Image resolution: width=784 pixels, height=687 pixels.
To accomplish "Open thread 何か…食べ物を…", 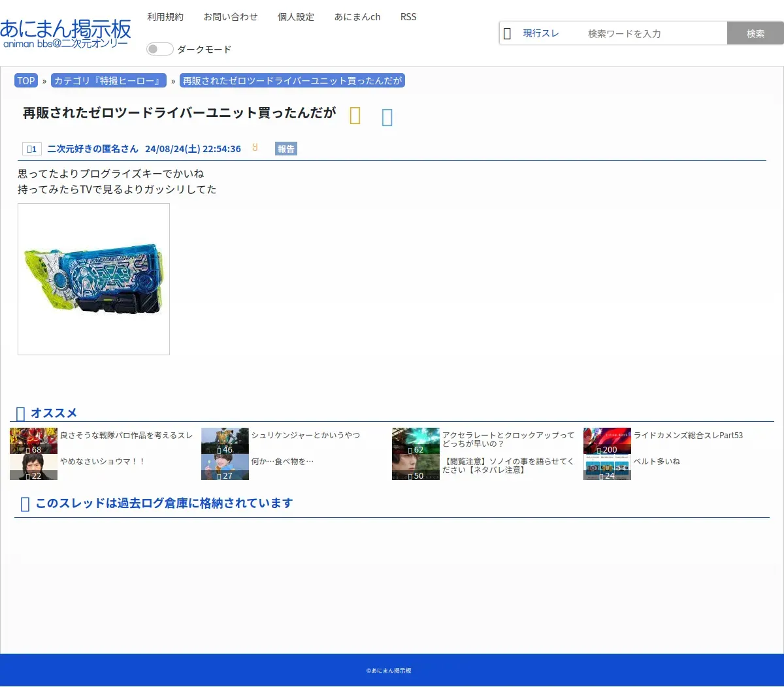I will coord(282,461).
